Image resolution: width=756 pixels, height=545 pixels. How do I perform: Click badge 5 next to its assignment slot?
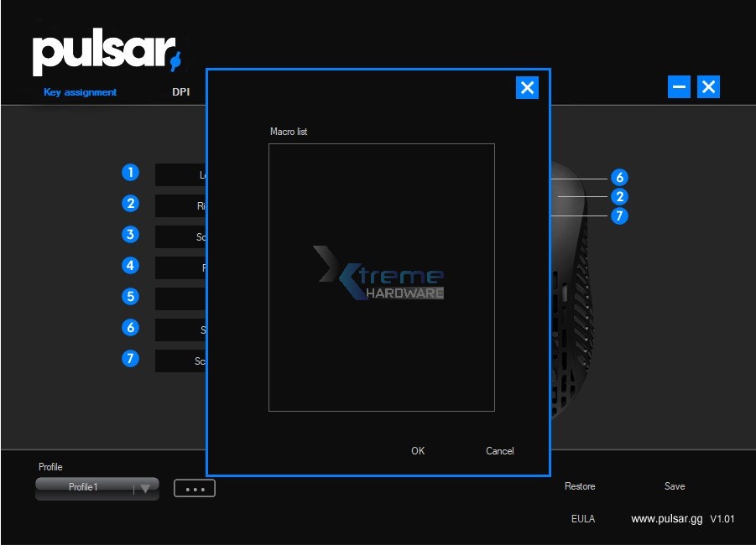point(130,296)
